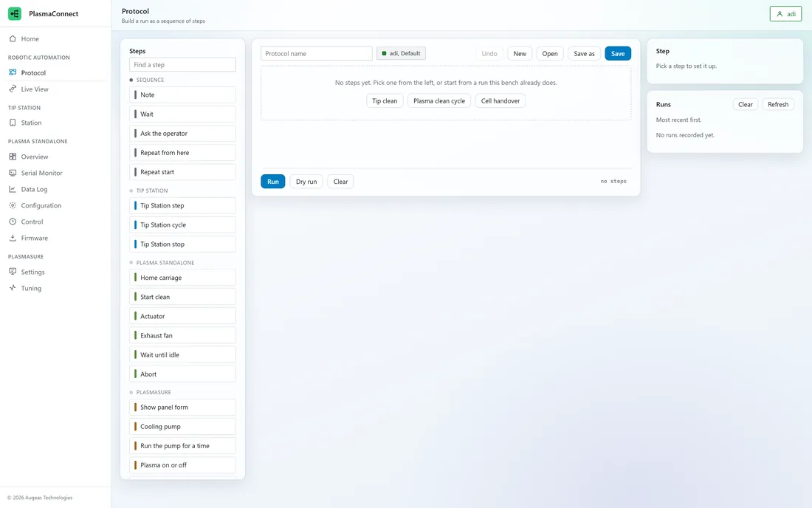Click the Firmware download icon

13,238
